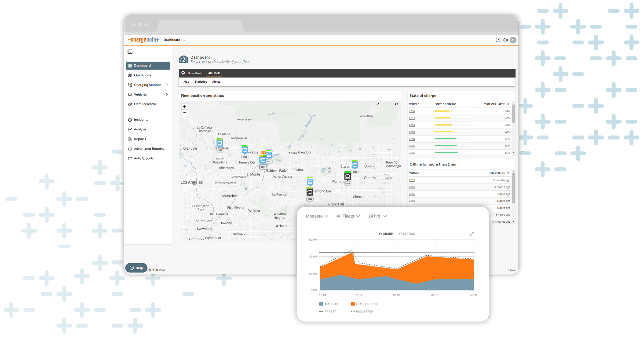Open vehicle 2601 from the State of charge list
The width and height of the screenshot is (644, 338).
click(x=412, y=111)
